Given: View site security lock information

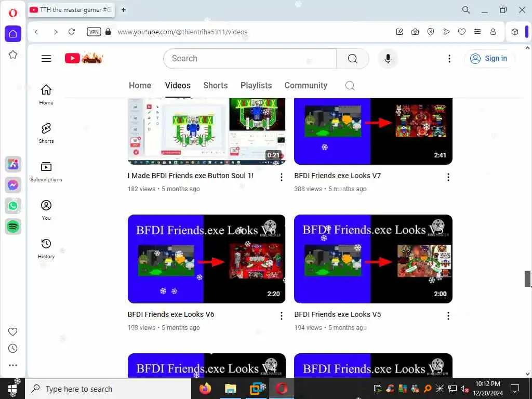Looking at the screenshot, I should (x=108, y=32).
